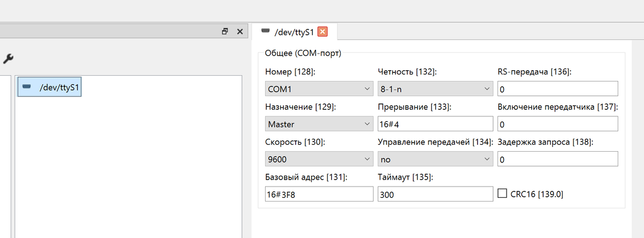Click the Общее (COM-порт) group title
Screen dimensions: 644x238
[303, 53]
